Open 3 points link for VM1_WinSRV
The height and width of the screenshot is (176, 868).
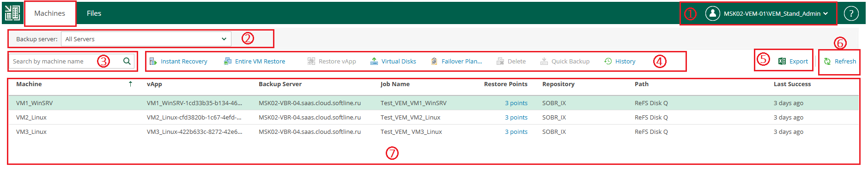pos(516,103)
